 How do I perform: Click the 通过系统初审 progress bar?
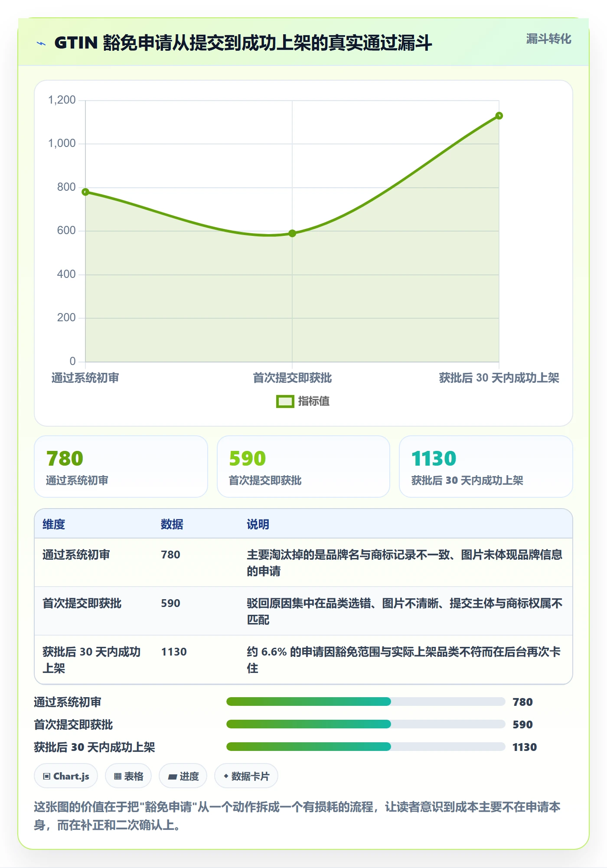pos(366,702)
